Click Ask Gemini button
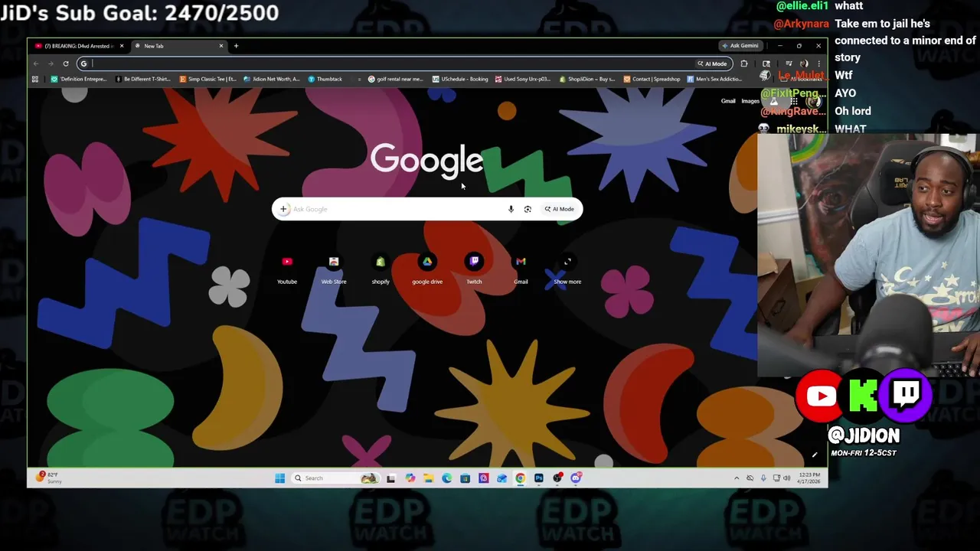 coord(740,46)
